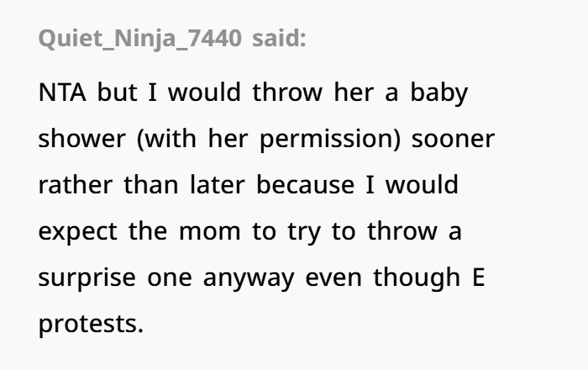This screenshot has width=588, height=370.
Task: Click the username Quiet_Ninja_7440
Action: 141,39
